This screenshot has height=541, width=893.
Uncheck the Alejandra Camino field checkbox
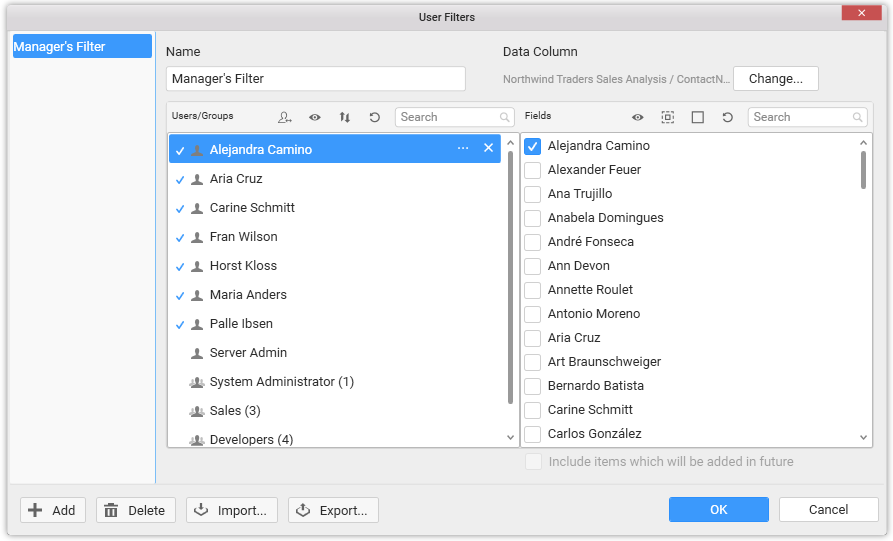[533, 146]
